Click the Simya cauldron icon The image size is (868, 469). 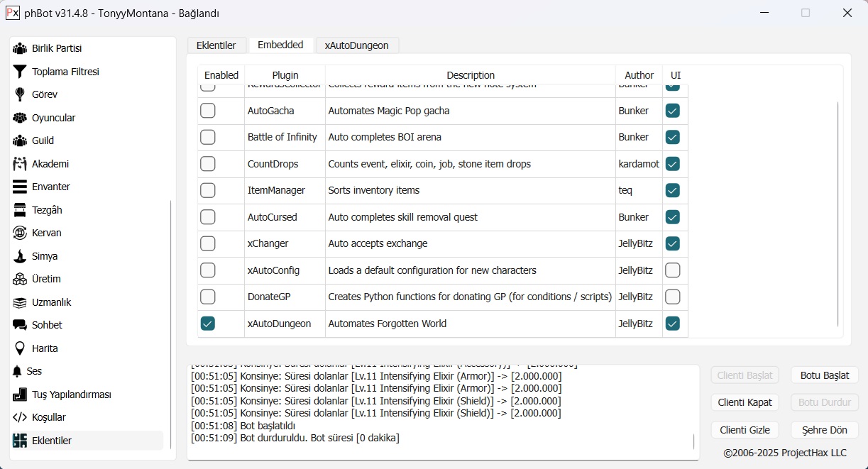(x=20, y=256)
